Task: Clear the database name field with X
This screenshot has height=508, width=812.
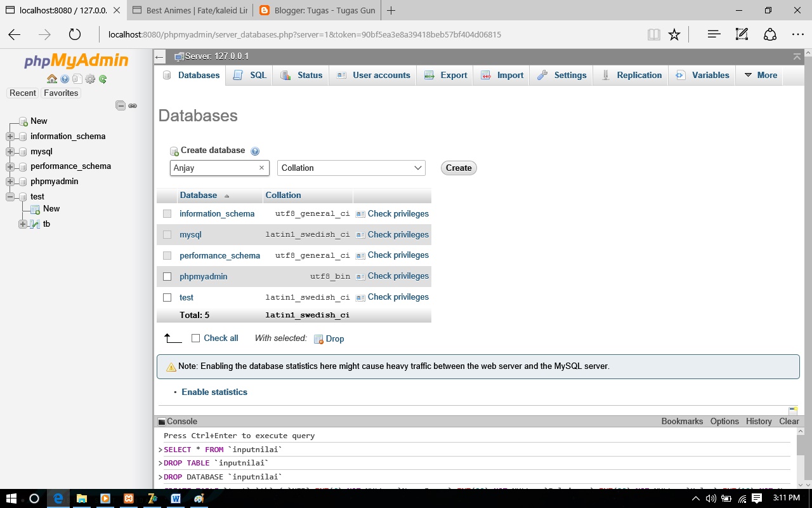Action: [x=261, y=168]
